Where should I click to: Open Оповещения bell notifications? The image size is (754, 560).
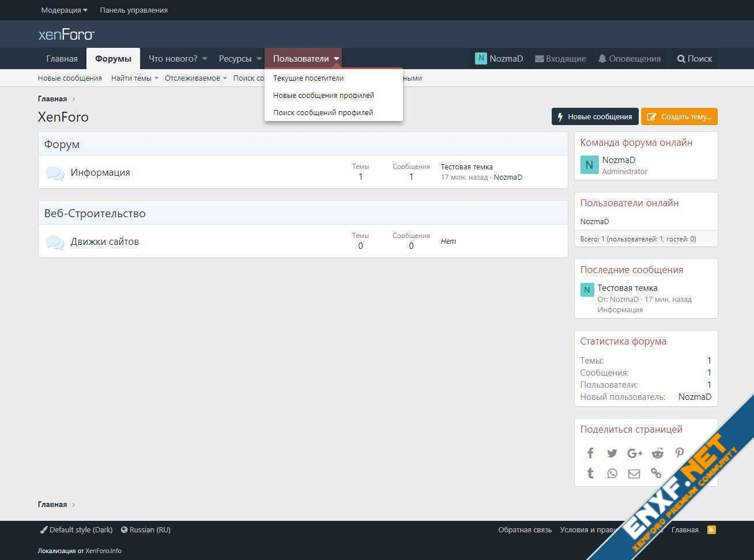coord(629,59)
